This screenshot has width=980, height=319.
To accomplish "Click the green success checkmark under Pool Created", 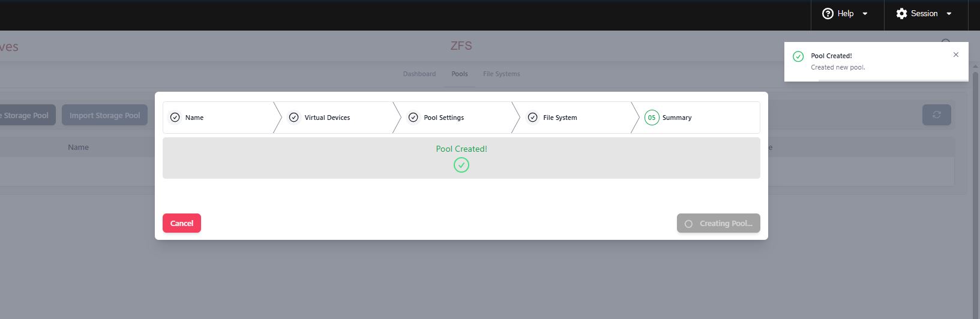I will (461, 165).
